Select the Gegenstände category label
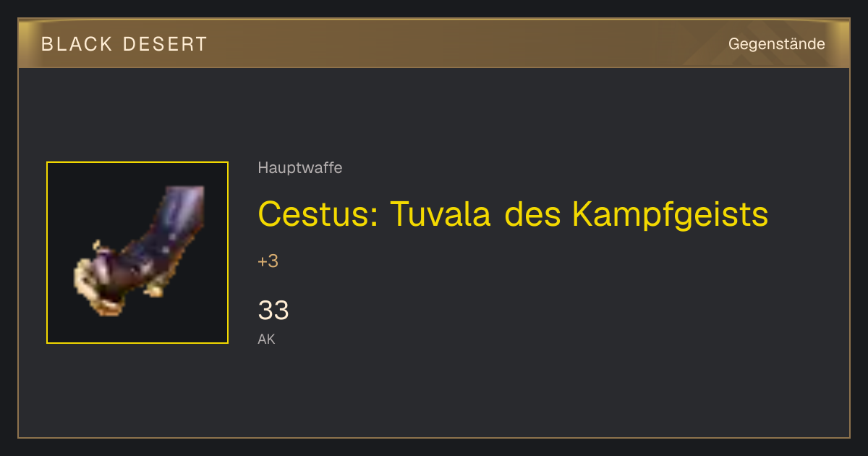Viewport: 868px width, 456px height. pyautogui.click(x=776, y=44)
